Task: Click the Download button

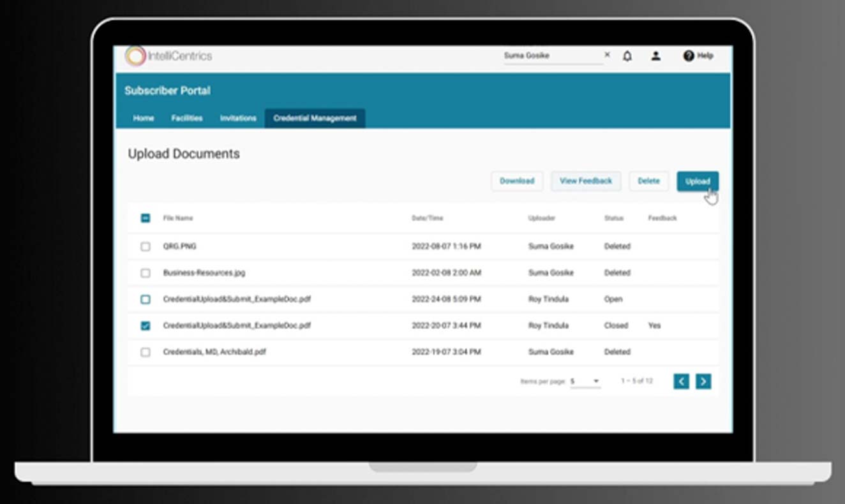Action: point(517,181)
